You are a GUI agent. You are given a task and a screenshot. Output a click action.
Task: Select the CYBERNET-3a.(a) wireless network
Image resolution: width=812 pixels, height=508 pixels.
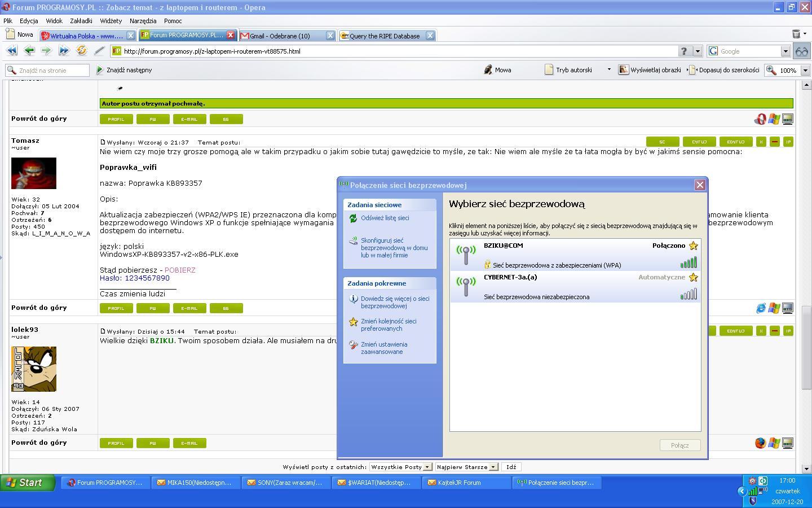575,286
